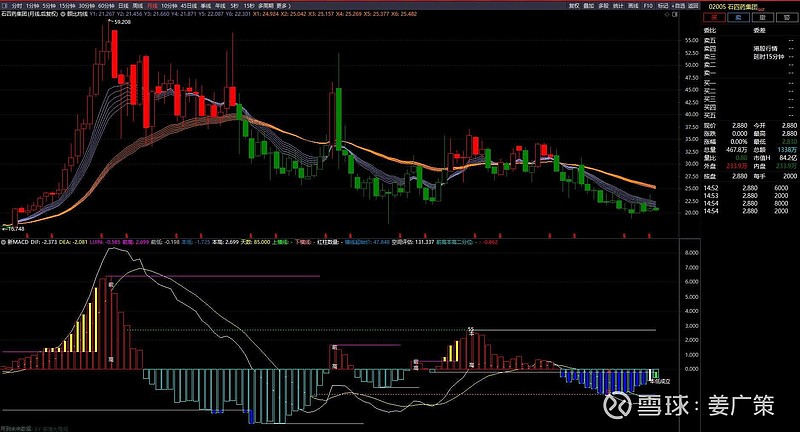Click the 复权 price adjustment button
This screenshot has width=800, height=432.
click(x=573, y=5)
